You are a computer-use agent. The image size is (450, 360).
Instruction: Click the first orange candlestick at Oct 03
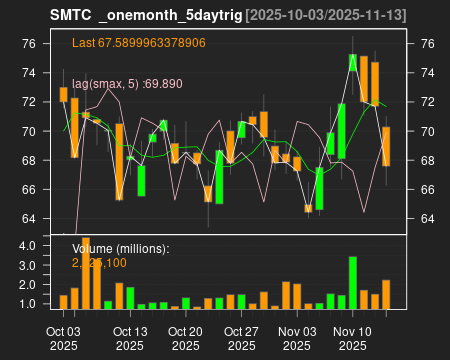63,94
